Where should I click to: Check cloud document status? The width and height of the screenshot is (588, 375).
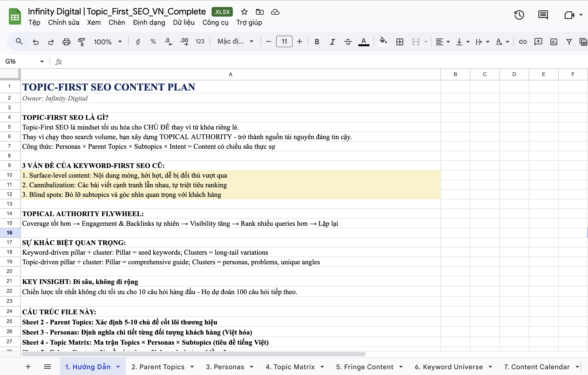(x=275, y=12)
